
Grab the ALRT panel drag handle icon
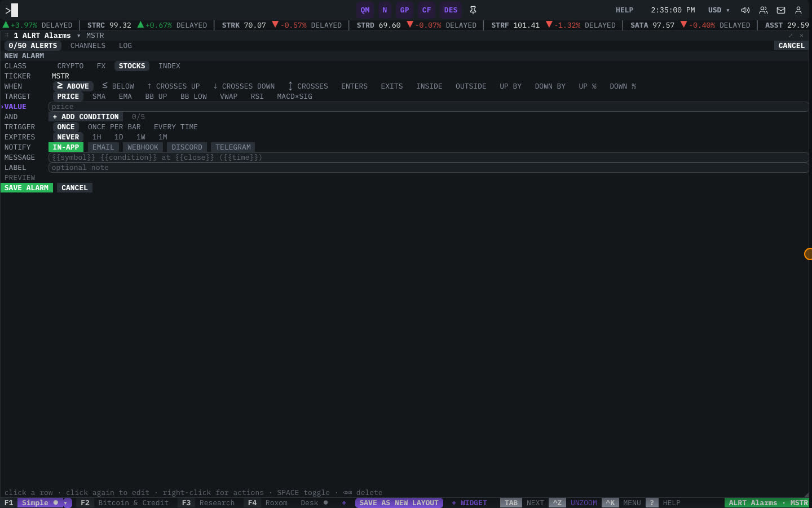click(7, 36)
